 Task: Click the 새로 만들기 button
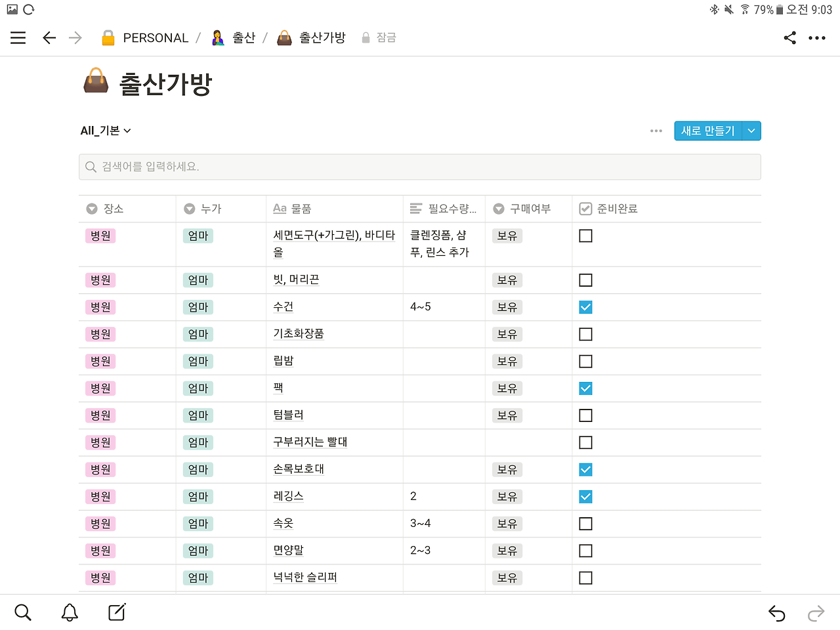[708, 131]
